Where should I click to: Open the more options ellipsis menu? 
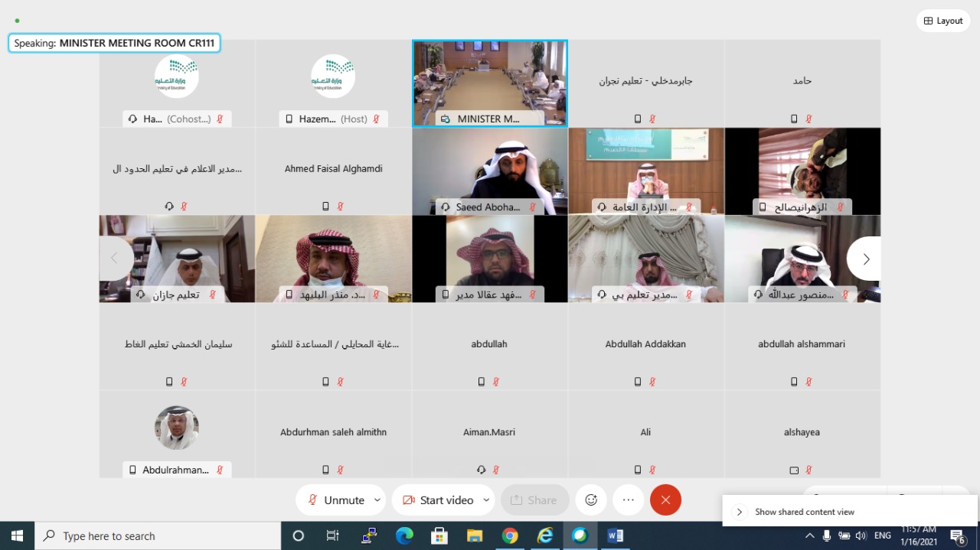pyautogui.click(x=629, y=500)
